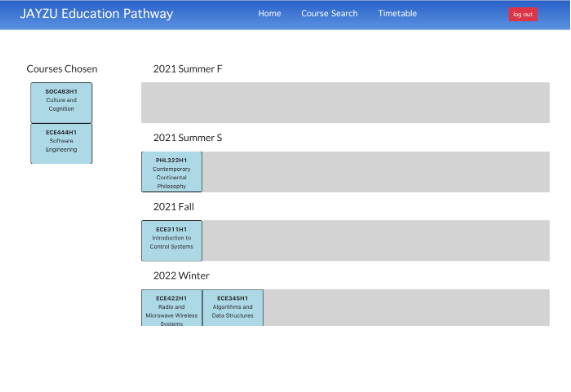
Task: Select ECE422H1 Radio and Microwave card
Action: (x=172, y=308)
